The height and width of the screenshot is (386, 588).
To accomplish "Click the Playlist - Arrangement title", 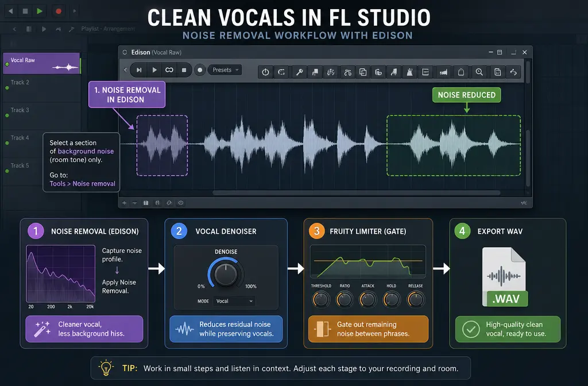I will 108,29.
